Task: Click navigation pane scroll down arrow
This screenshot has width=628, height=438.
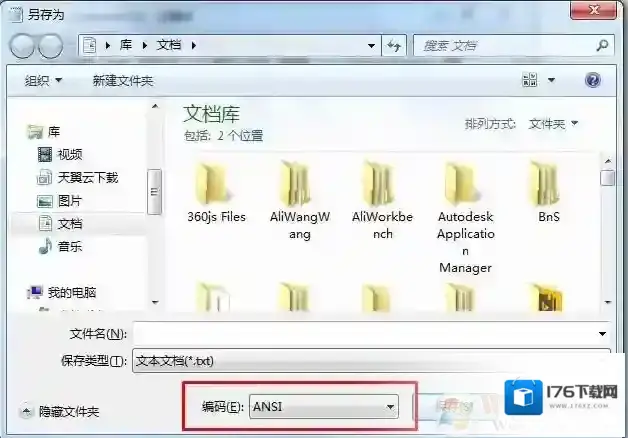Action: pos(155,302)
